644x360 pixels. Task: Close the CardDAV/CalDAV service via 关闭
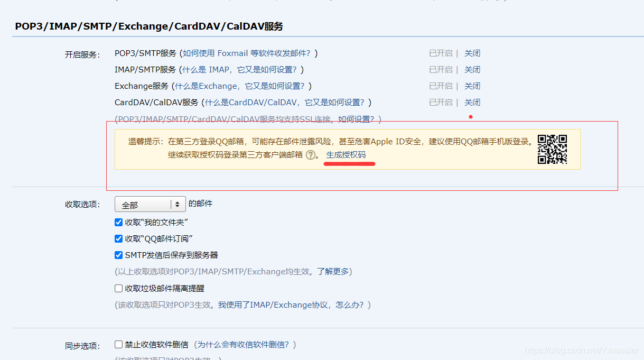[x=472, y=103]
